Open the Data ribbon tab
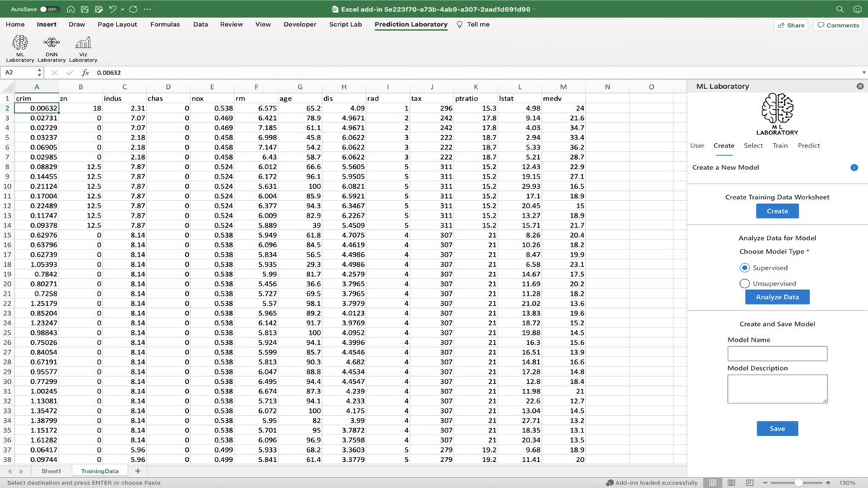 click(200, 25)
